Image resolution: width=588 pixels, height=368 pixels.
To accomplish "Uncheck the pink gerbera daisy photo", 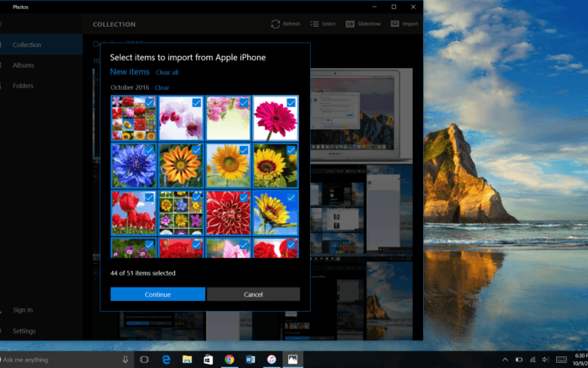I will coord(291,103).
